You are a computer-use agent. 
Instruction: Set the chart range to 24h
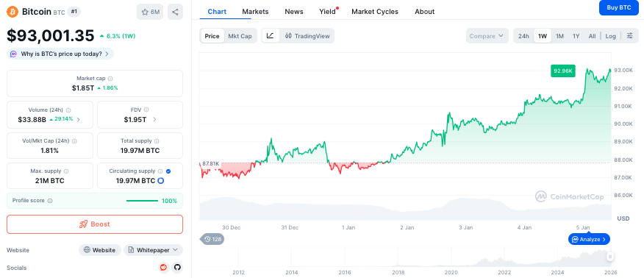(x=523, y=36)
